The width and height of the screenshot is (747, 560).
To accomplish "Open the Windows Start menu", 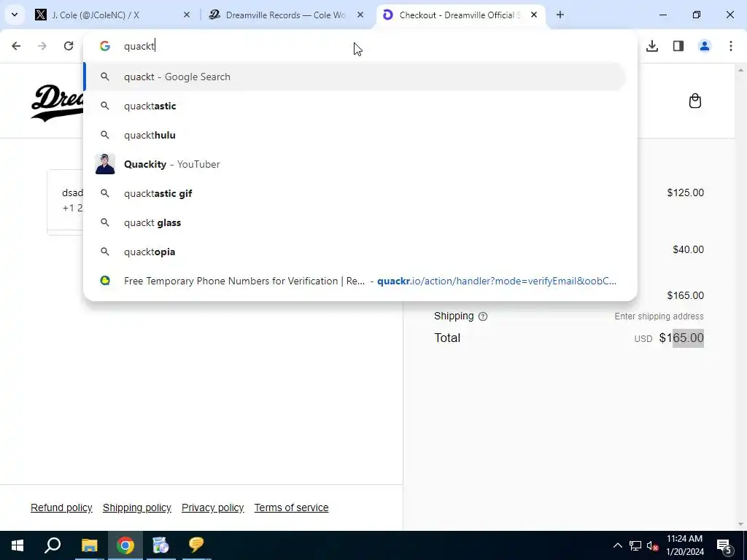I will [18, 545].
